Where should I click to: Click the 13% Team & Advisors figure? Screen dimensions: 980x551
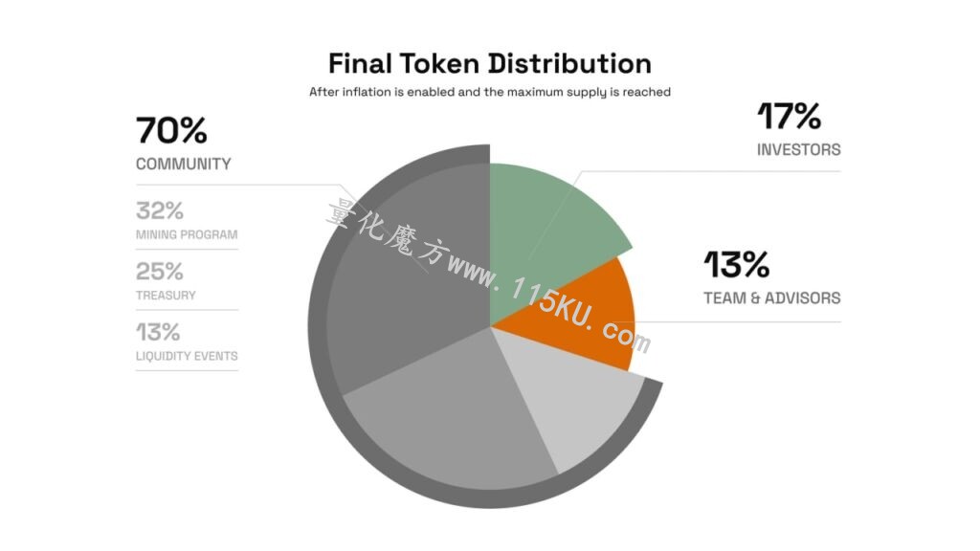coord(736,264)
